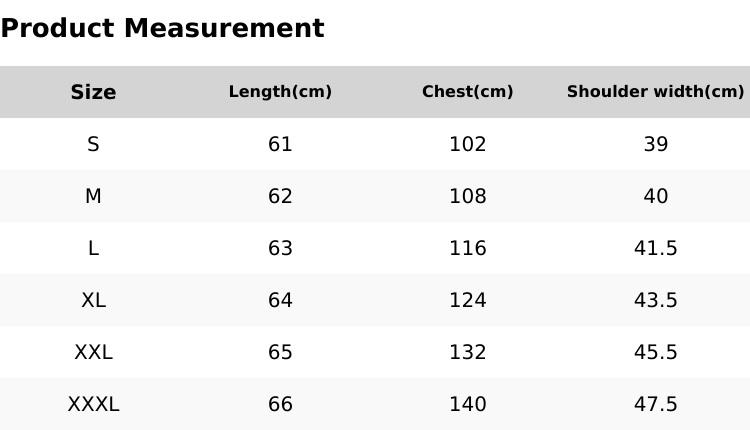Select the length value 65
The image size is (750, 430).
coord(280,352)
